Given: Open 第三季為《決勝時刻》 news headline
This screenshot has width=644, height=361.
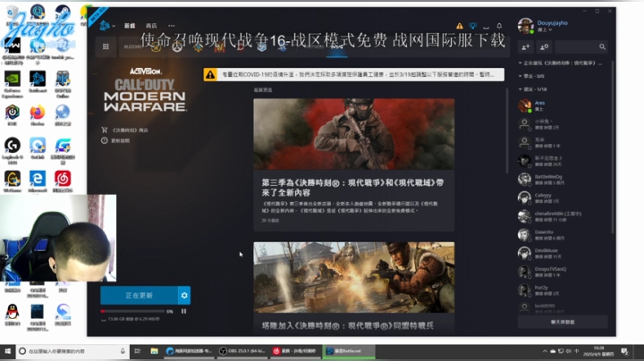Looking at the screenshot, I should point(352,188).
